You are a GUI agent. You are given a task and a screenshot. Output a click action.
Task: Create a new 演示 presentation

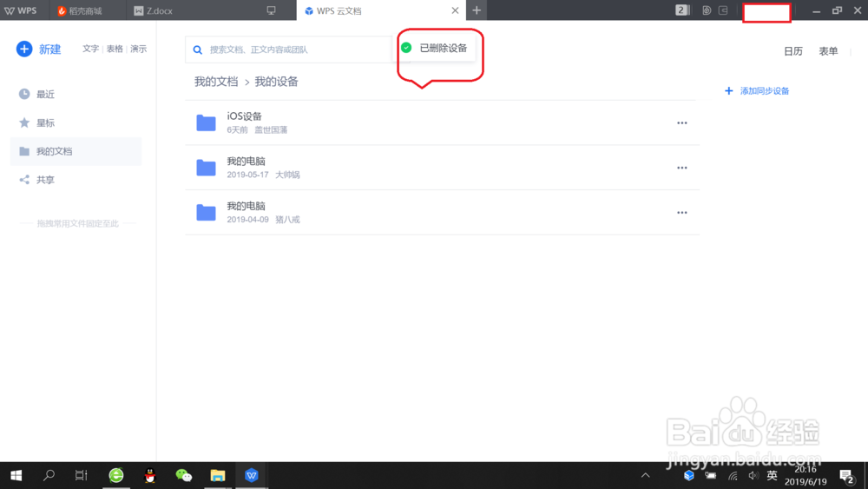[x=138, y=49]
